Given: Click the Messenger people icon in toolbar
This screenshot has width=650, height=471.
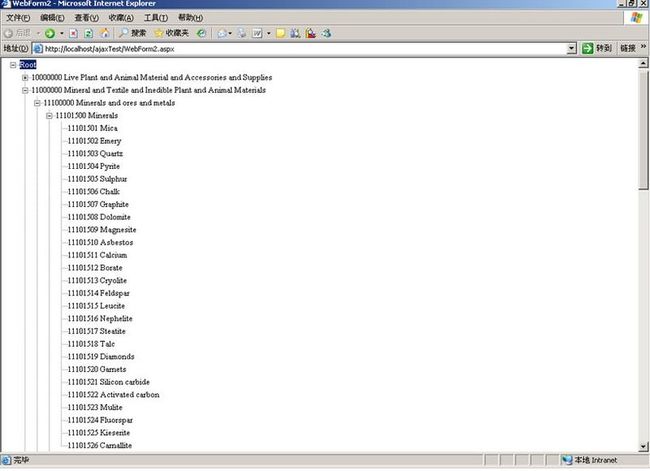Looking at the screenshot, I should click(310, 33).
